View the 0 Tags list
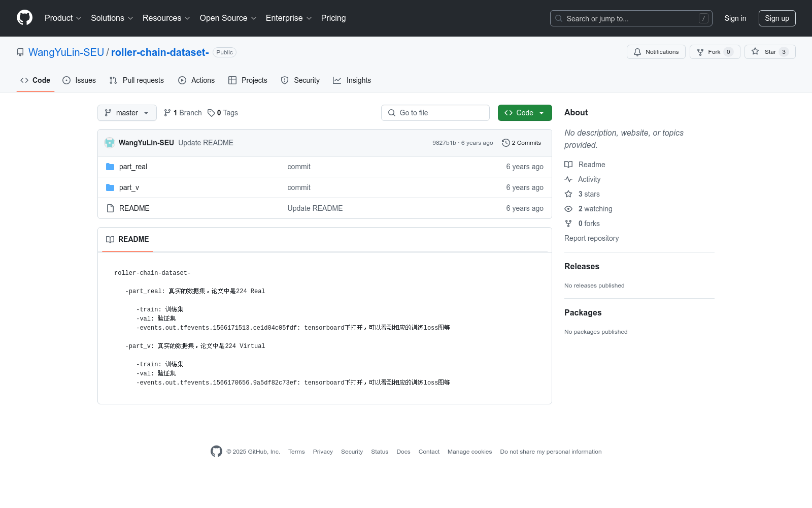This screenshot has width=812, height=508. tap(223, 113)
